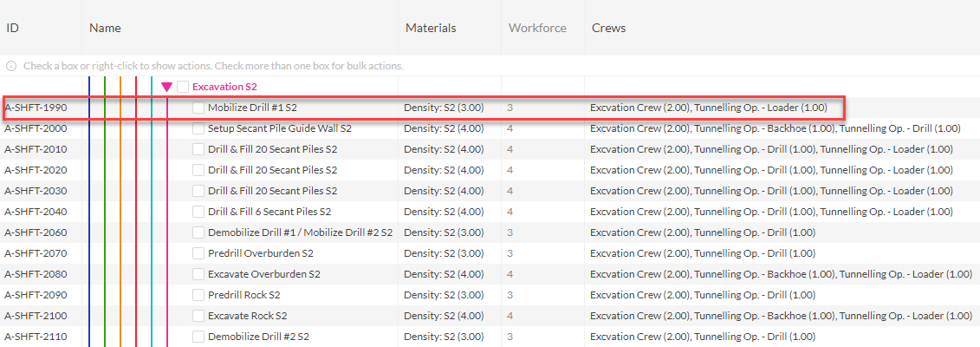Sort by the ID column header
The height and width of the screenshot is (347, 980).
pyautogui.click(x=12, y=28)
